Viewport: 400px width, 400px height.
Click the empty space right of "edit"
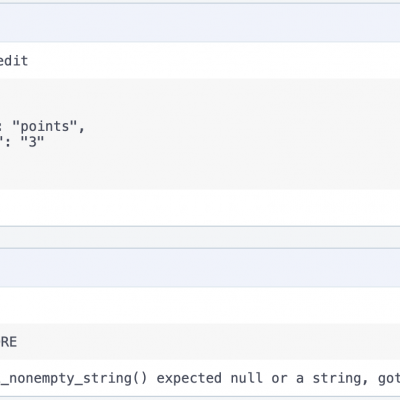click(x=213, y=61)
